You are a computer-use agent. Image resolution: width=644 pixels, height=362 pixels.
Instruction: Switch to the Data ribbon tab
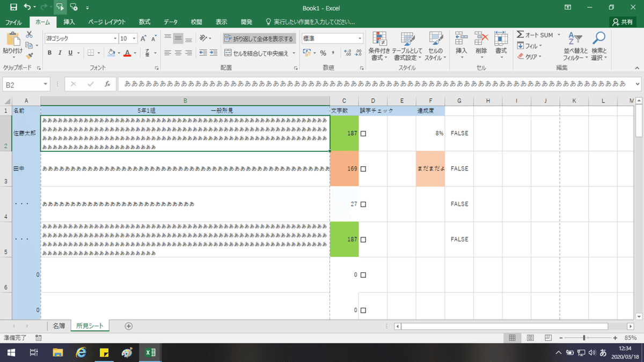pos(171,22)
